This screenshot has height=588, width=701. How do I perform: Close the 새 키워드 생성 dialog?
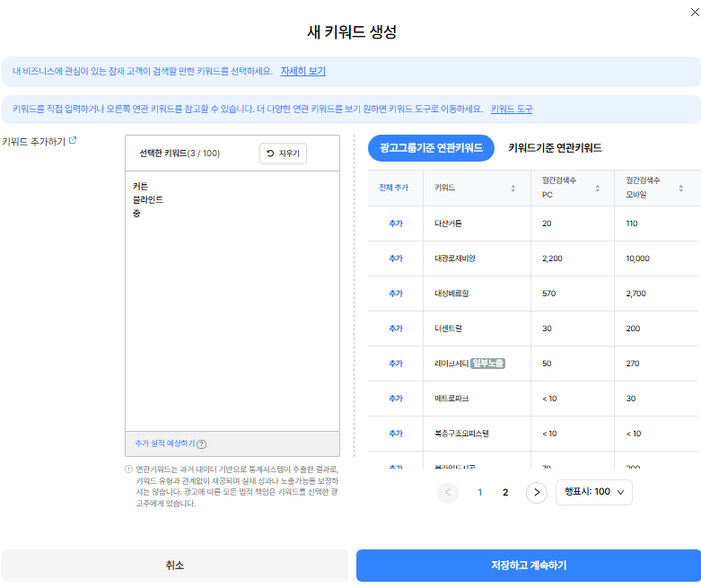click(x=695, y=12)
